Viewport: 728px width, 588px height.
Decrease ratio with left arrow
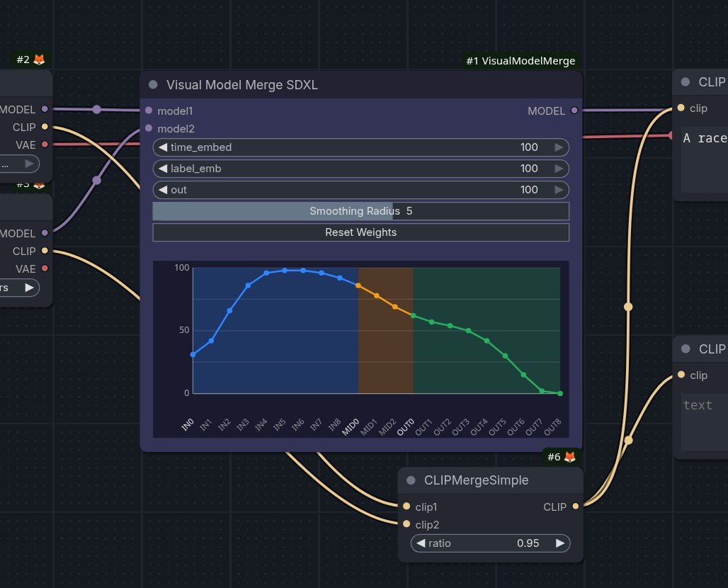click(x=421, y=543)
